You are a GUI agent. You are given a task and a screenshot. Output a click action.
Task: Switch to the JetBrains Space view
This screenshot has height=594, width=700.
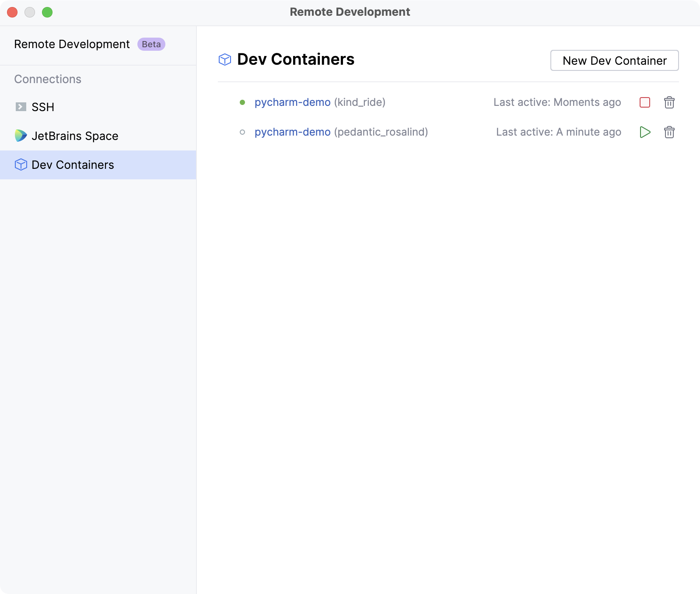click(x=75, y=136)
